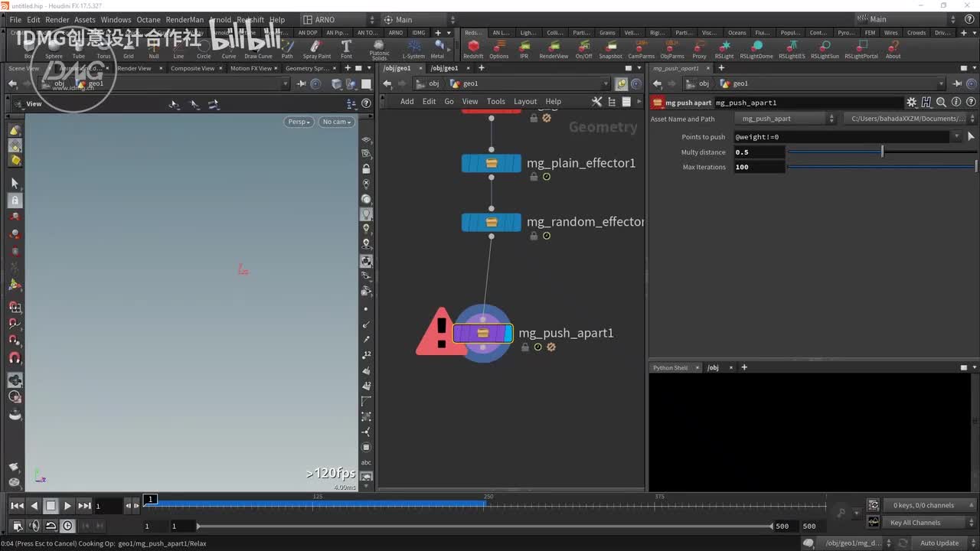Switch to the Composite View tab

pyautogui.click(x=192, y=68)
